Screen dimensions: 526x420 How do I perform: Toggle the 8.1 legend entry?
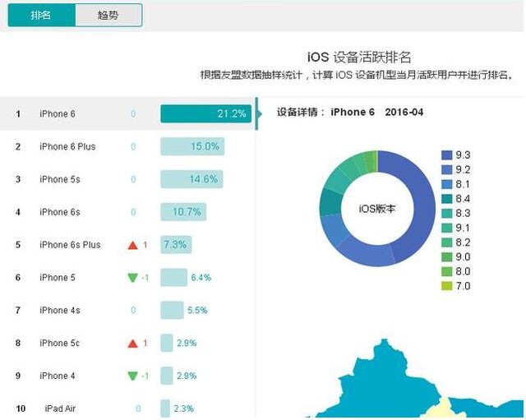pyautogui.click(x=456, y=184)
